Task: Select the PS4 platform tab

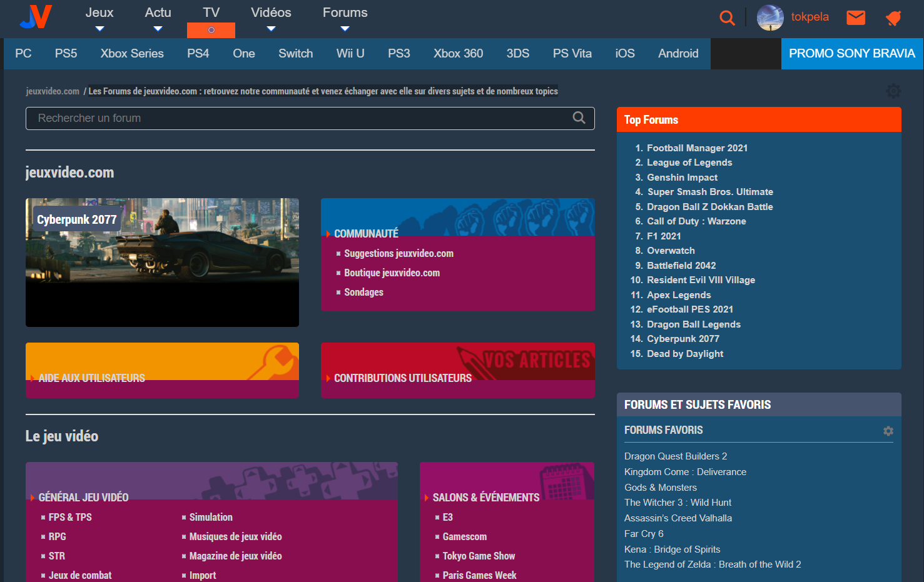Action: tap(198, 54)
